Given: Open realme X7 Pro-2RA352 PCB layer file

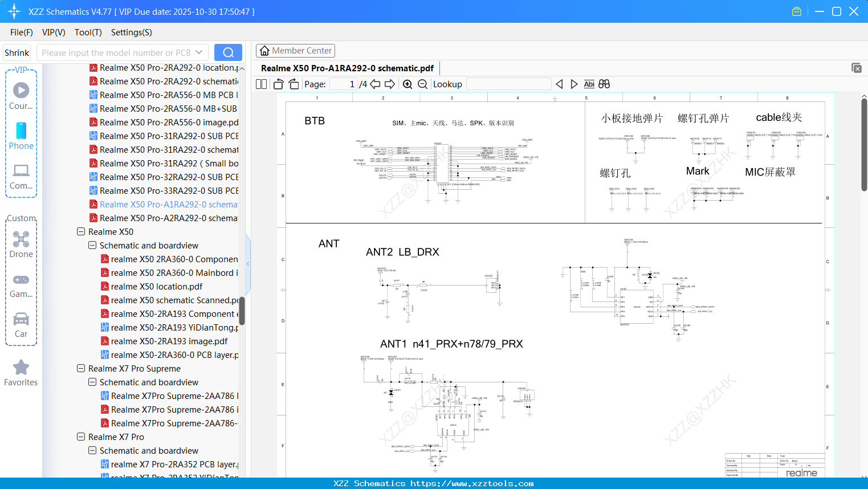Looking at the screenshot, I should (170, 464).
